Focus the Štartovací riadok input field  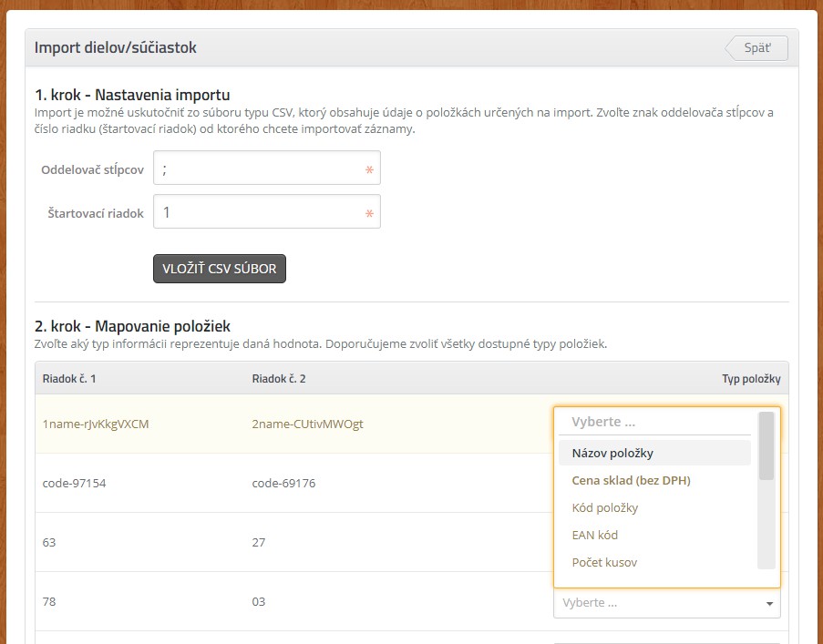[267, 211]
